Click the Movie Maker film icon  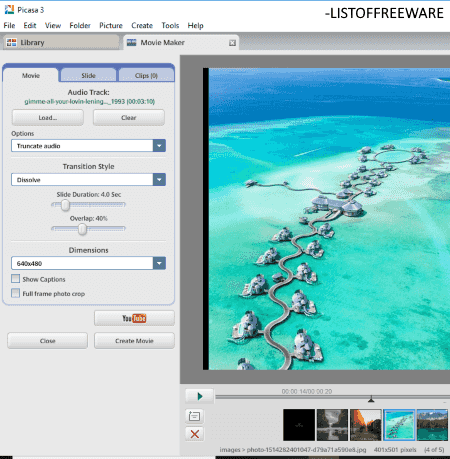click(131, 42)
